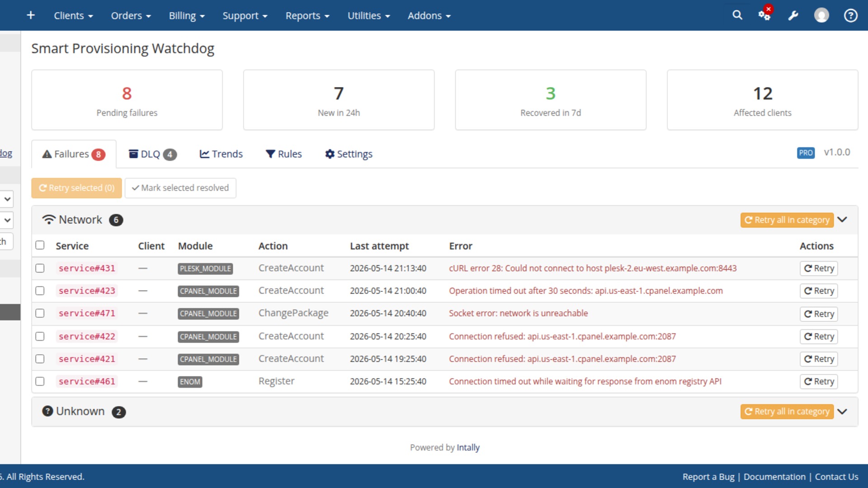Check the box for service#423
This screenshot has width=868, height=488.
coord(40,291)
